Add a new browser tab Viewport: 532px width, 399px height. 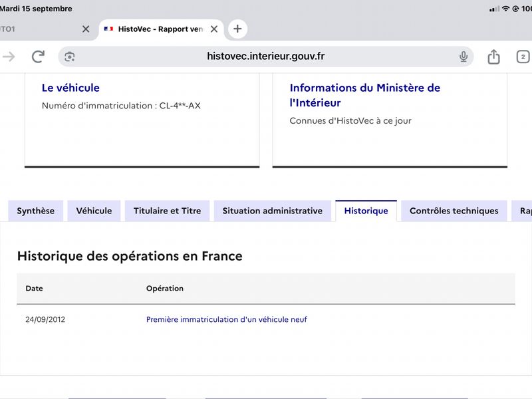237,29
